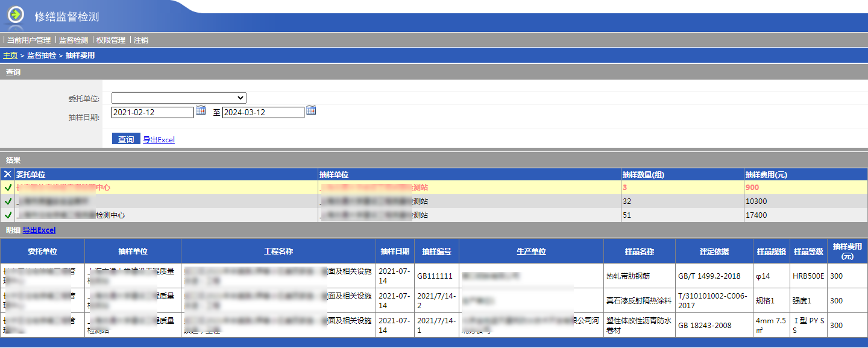Click grade HRB500E cell

[808, 276]
